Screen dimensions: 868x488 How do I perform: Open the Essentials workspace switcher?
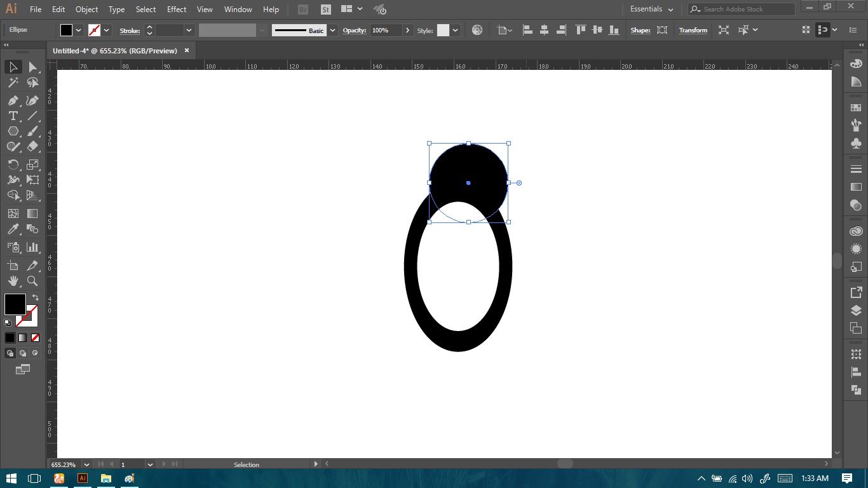click(651, 9)
